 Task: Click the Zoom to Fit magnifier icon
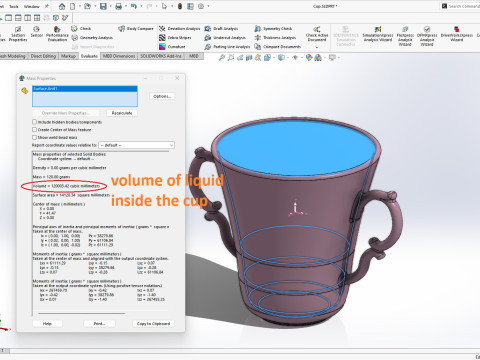221,58
